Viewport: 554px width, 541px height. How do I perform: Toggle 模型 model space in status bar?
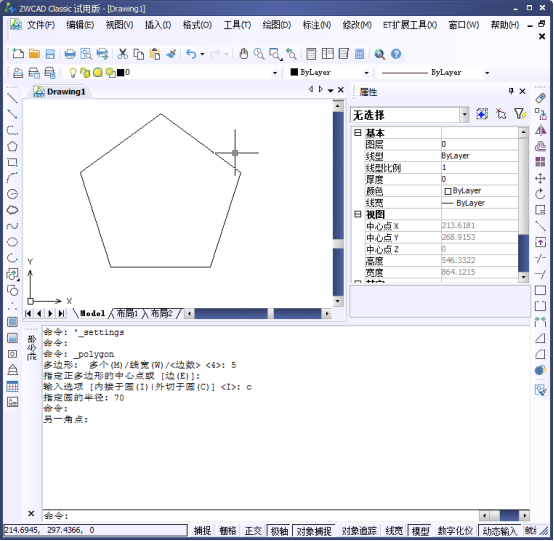(420, 531)
